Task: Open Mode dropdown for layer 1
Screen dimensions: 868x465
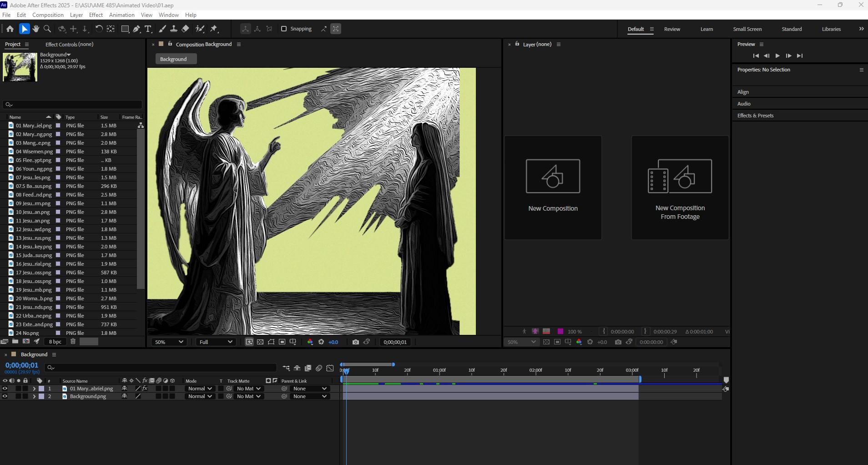Action: pyautogui.click(x=200, y=389)
